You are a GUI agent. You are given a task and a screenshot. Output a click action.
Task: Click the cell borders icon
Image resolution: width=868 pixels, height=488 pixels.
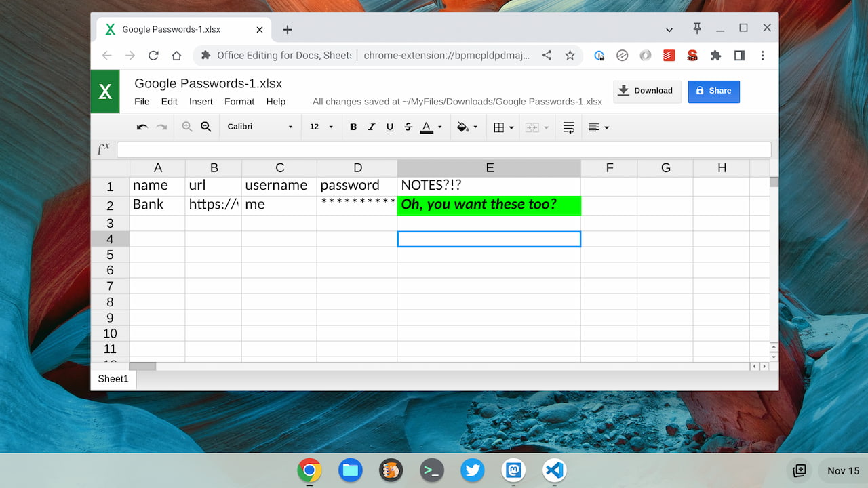(x=499, y=127)
